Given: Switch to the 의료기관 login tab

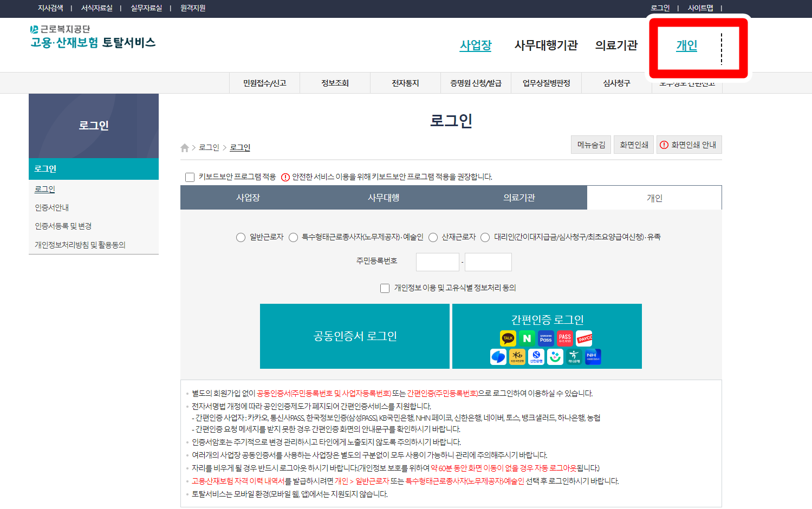Looking at the screenshot, I should point(518,198).
